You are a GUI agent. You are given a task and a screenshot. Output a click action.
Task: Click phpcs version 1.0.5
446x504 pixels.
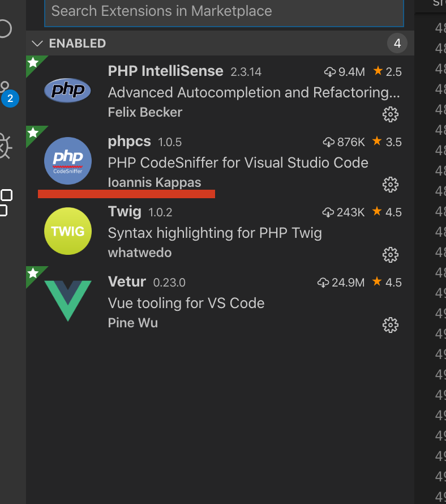click(x=170, y=142)
